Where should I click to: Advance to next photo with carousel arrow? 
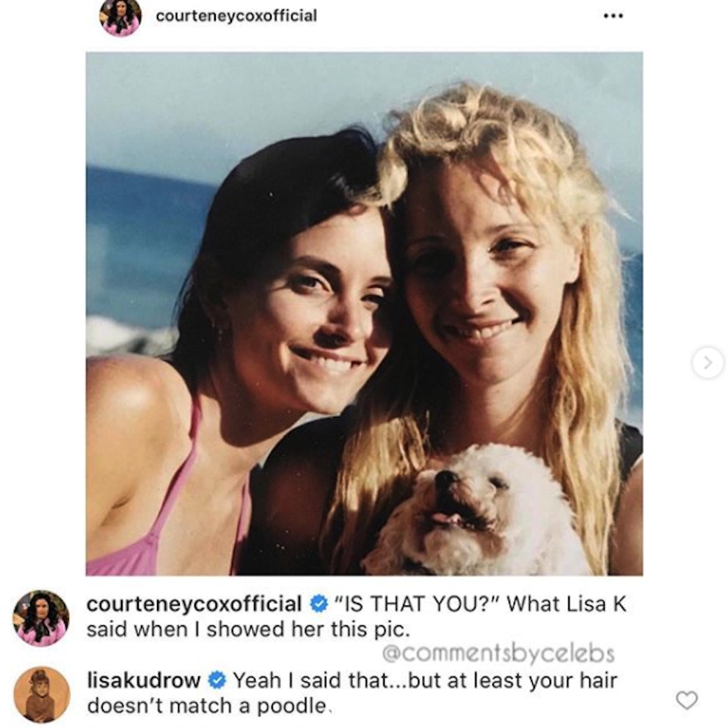coord(707,362)
